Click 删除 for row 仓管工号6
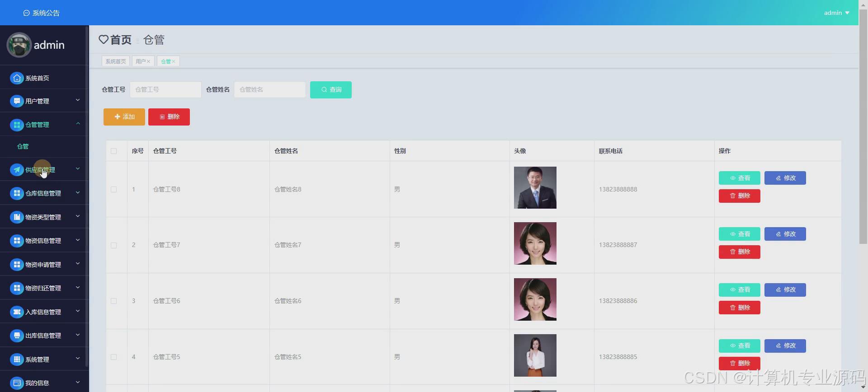This screenshot has height=392, width=868. click(740, 308)
